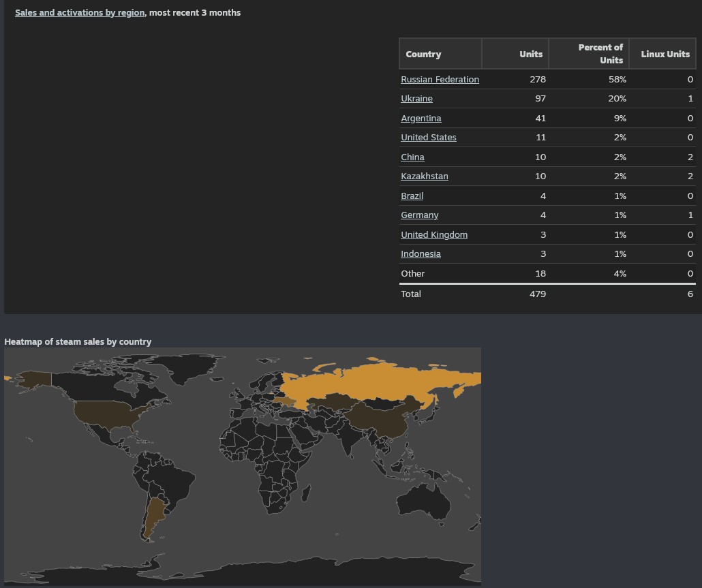Click the Brazil country link

412,196
